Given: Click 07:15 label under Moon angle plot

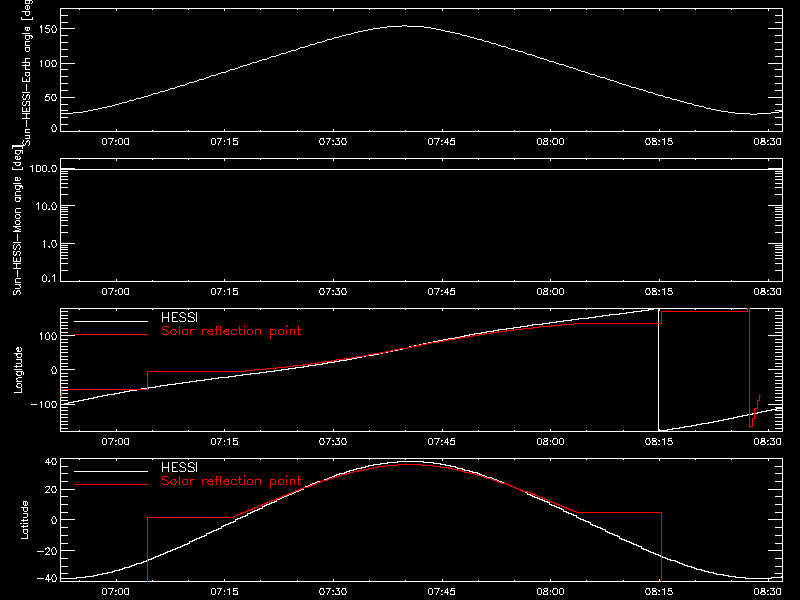Looking at the screenshot, I should 224,292.
